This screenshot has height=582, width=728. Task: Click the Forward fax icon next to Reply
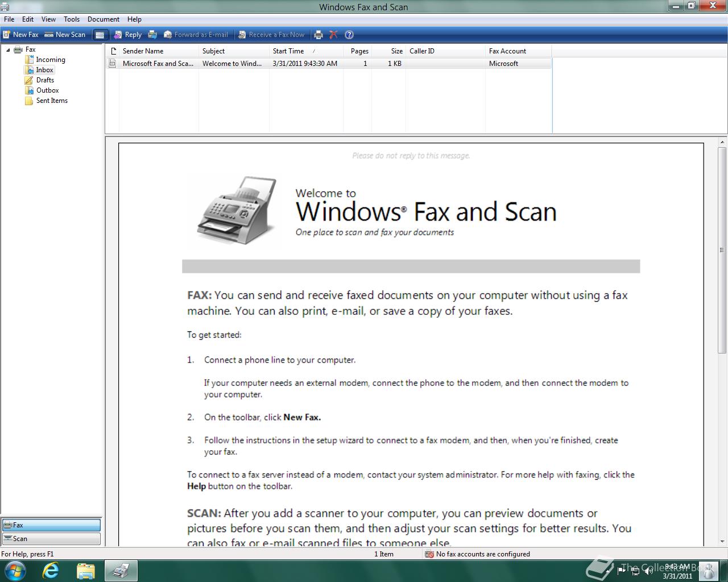click(152, 35)
